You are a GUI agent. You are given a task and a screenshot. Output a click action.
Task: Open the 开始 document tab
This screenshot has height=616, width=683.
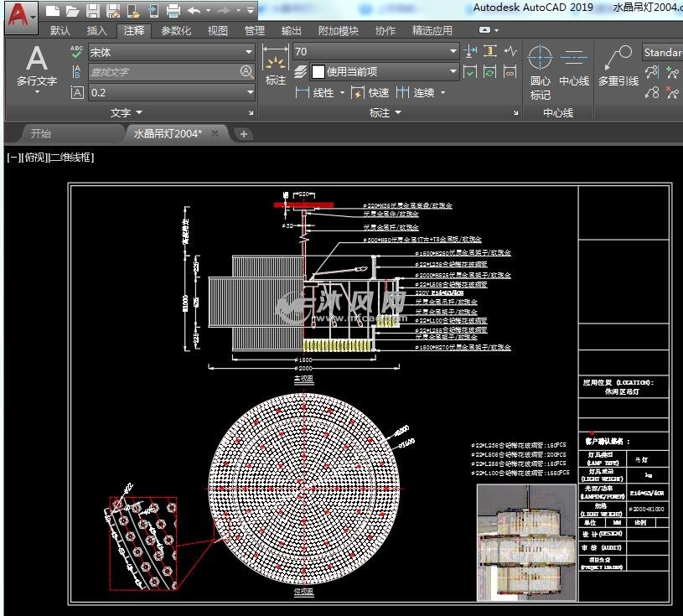coord(40,133)
